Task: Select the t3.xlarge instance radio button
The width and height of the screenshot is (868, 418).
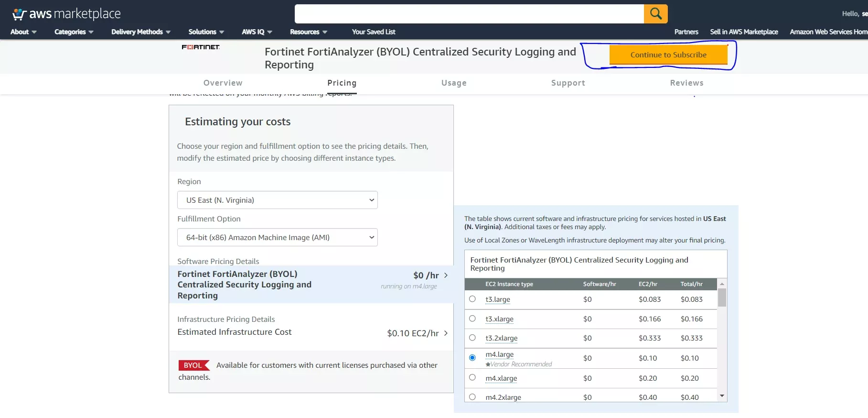Action: [472, 319]
